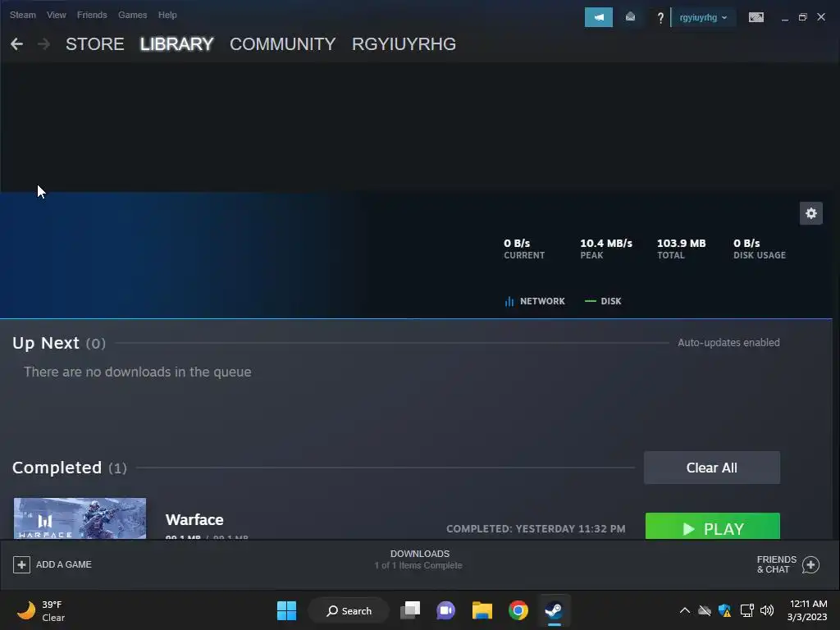Select the Warface game thumbnail
840x630 pixels.
[x=80, y=518]
